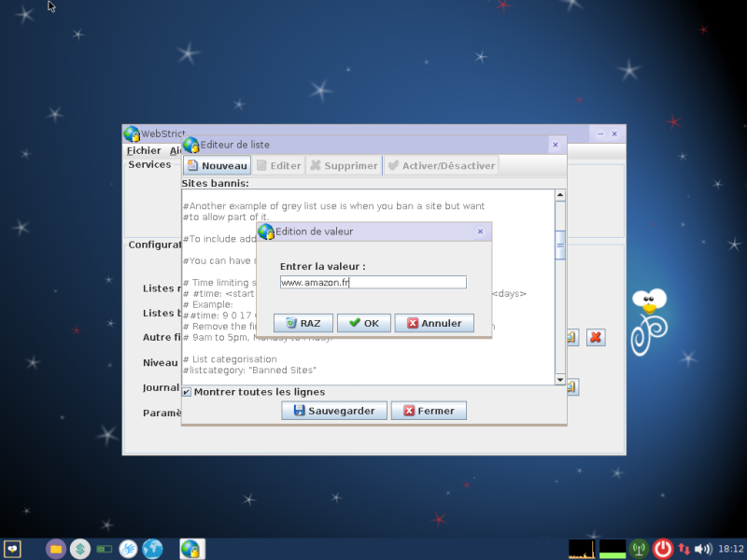747x560 pixels.
Task: Click the banned sites list scrollbar thumb
Action: point(560,245)
